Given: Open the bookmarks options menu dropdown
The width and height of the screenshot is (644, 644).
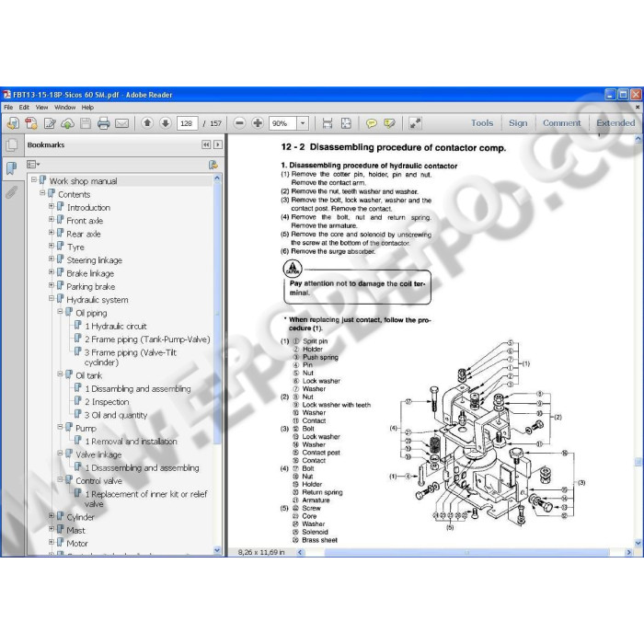Looking at the screenshot, I should point(33,165).
